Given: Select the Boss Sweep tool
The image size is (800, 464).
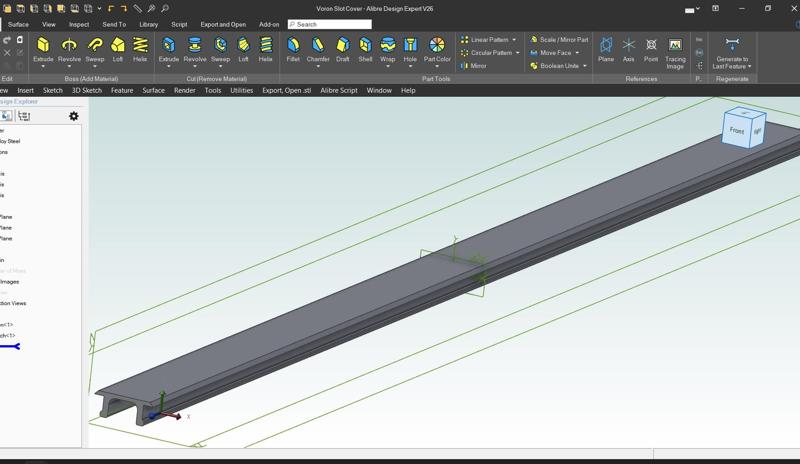Looking at the screenshot, I should pyautogui.click(x=94, y=49).
